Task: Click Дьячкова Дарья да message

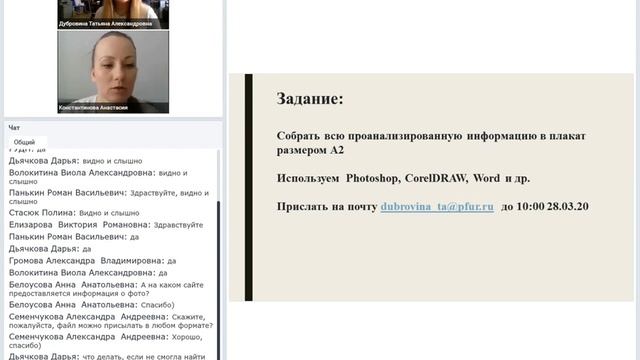Action: 50,249
